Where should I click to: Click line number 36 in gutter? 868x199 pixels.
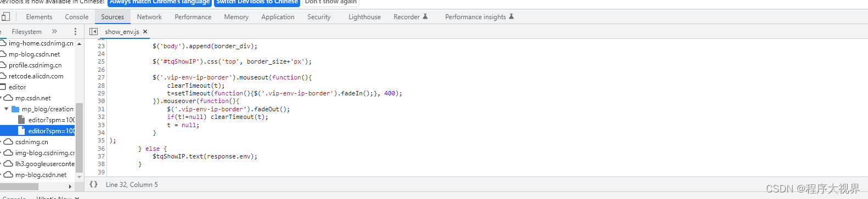[101, 149]
